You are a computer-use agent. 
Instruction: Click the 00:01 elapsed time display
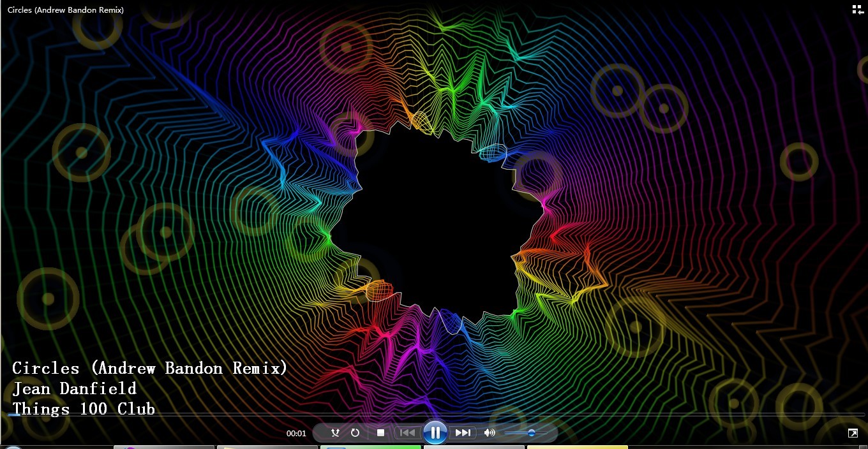tap(296, 434)
